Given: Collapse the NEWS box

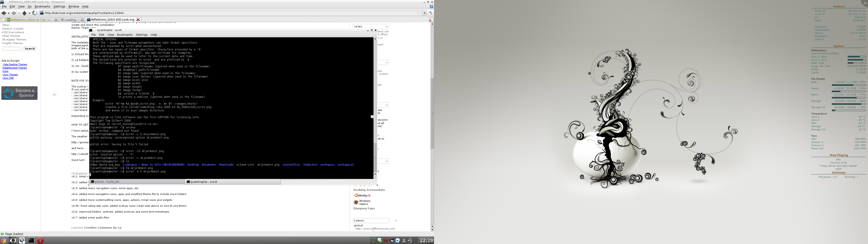Looking at the screenshot, I should [387, 26].
